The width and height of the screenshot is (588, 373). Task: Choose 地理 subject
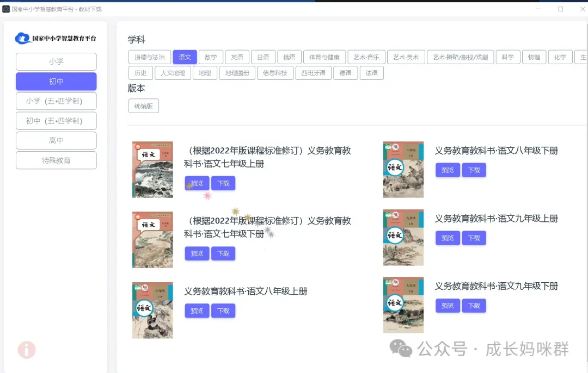pyautogui.click(x=205, y=73)
